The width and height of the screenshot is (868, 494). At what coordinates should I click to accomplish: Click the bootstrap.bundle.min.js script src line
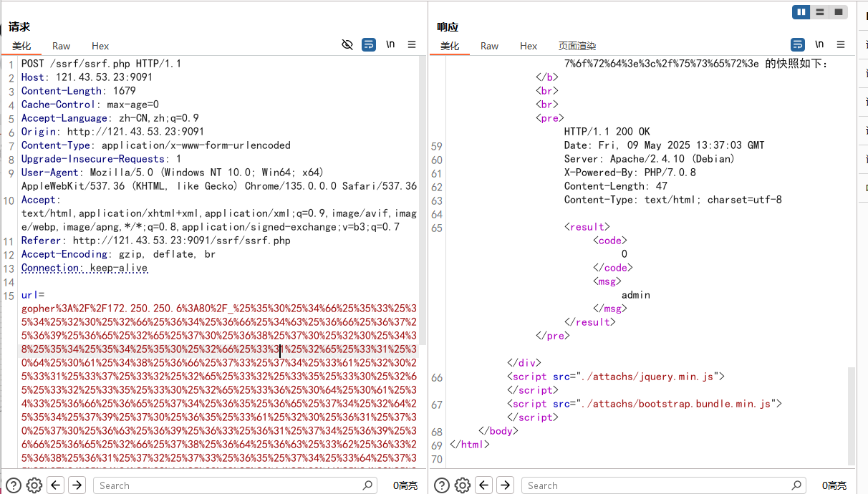pyautogui.click(x=645, y=404)
